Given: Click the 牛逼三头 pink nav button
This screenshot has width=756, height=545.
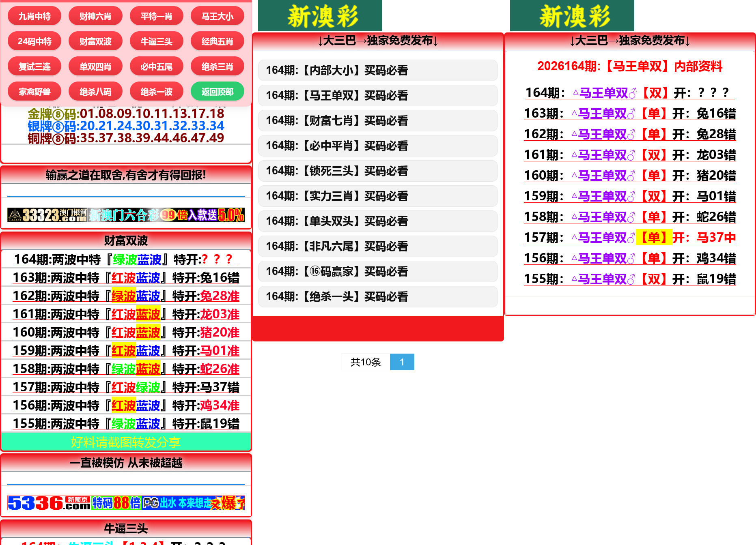Looking at the screenshot, I should click(156, 41).
